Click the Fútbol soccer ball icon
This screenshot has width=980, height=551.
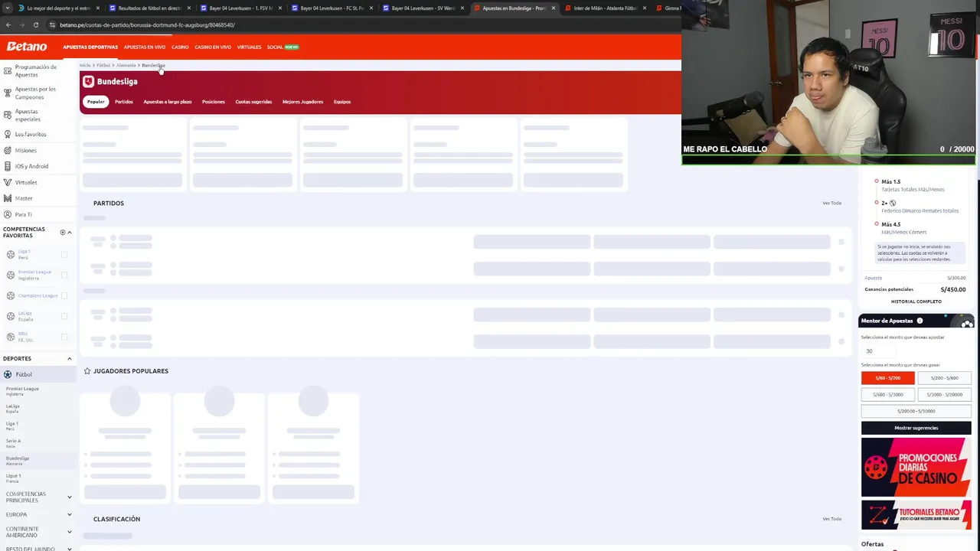(8, 374)
